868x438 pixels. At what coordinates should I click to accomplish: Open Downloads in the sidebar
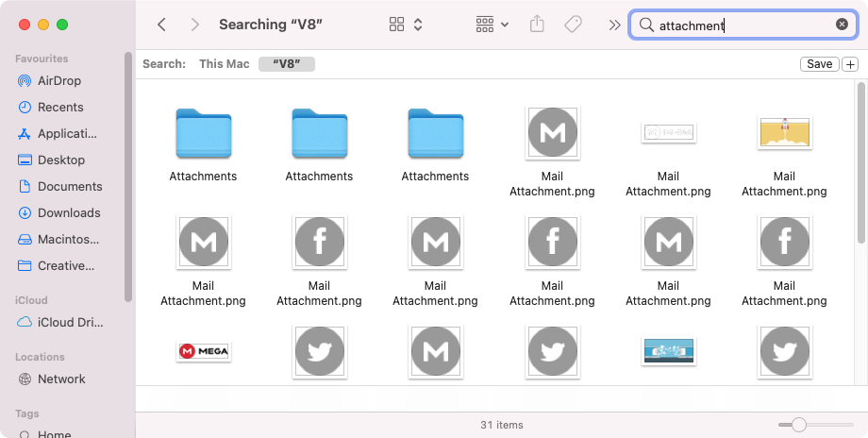coord(69,213)
